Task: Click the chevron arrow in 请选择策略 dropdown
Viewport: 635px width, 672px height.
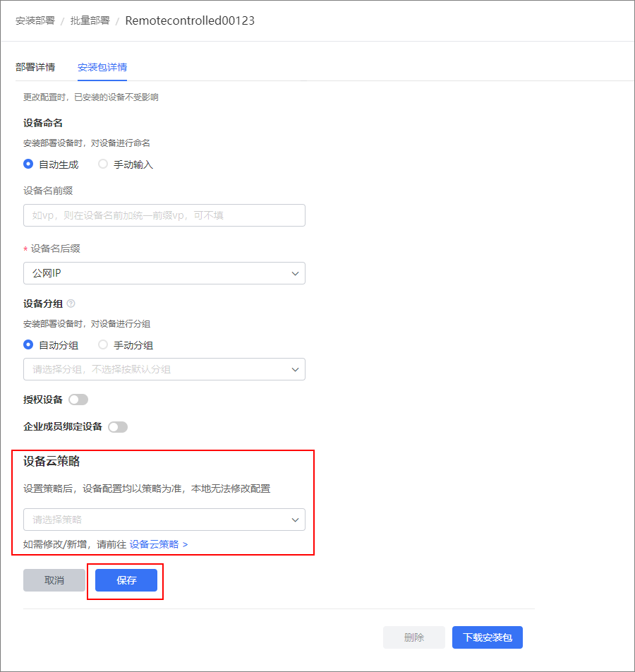Action: pos(295,520)
